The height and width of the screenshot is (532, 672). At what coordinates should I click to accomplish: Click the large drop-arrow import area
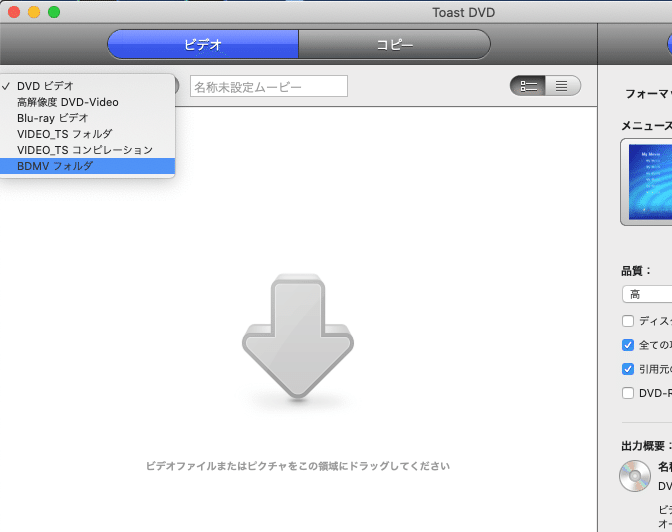point(298,337)
